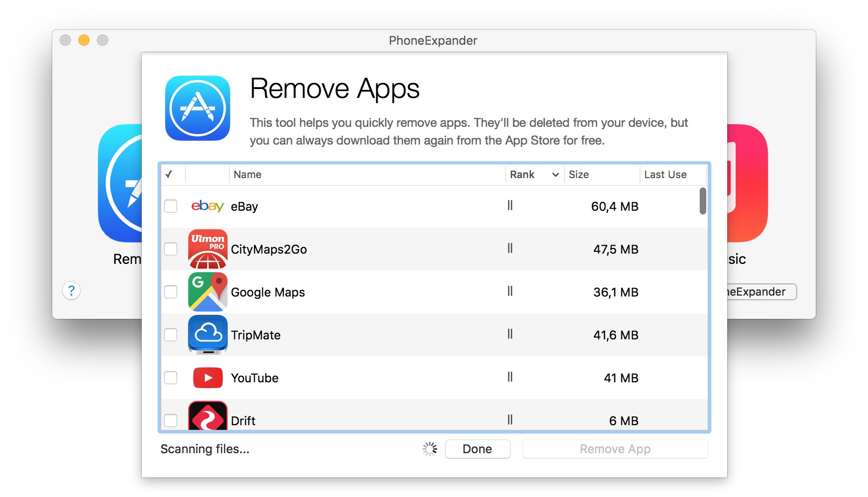
Task: Open help with the question mark button
Action: [x=71, y=291]
